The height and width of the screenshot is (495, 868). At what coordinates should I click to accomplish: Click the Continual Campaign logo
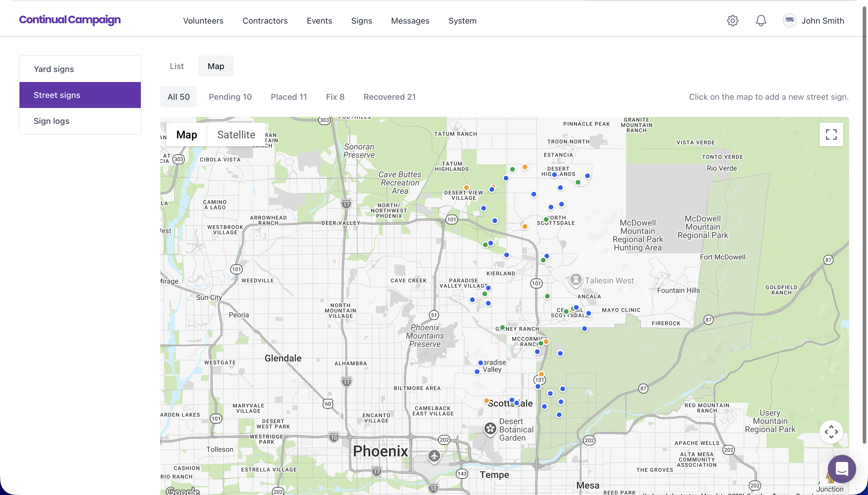click(x=70, y=20)
